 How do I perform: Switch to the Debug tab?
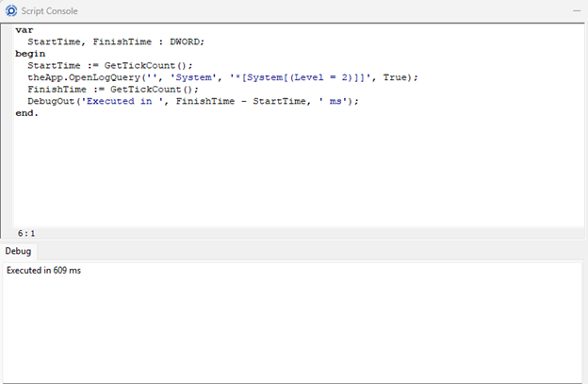18,251
